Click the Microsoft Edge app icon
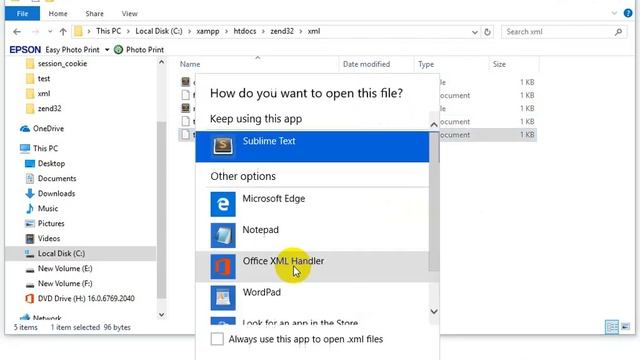The image size is (640, 360). pos(223,204)
